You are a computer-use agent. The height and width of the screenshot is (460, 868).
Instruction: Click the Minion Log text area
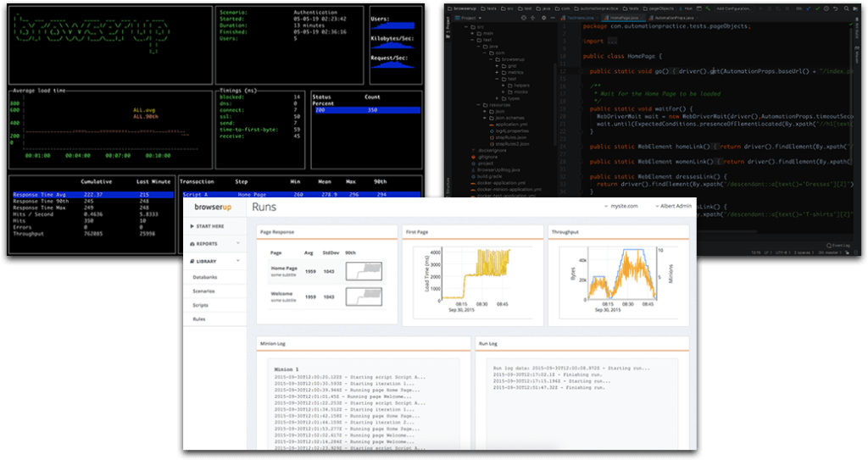click(363, 404)
